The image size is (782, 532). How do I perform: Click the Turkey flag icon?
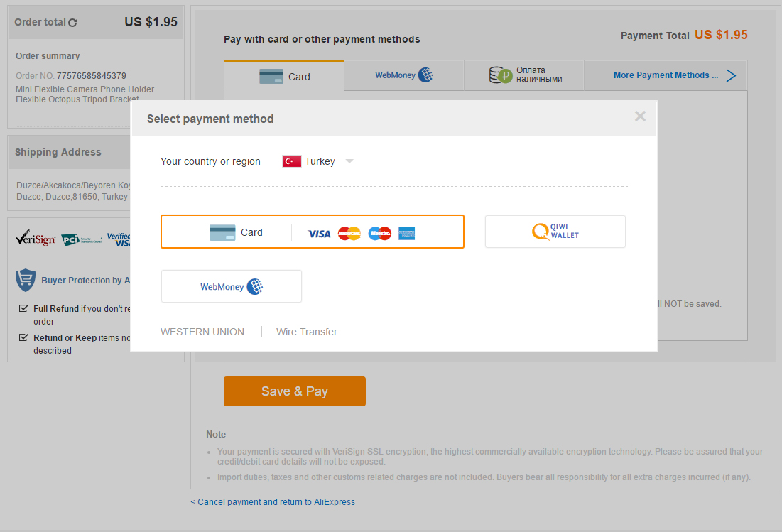coord(291,161)
